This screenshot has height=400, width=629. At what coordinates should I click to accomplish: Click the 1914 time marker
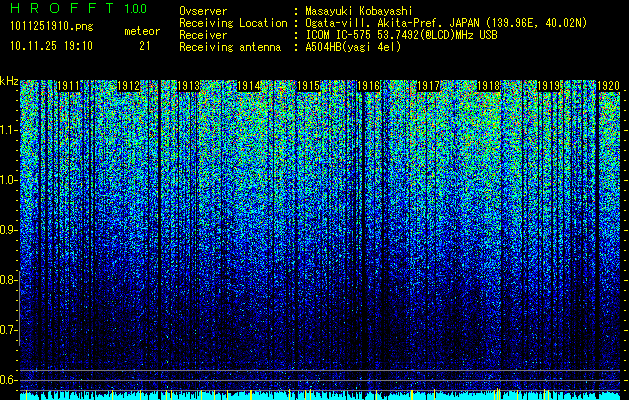[x=249, y=86]
